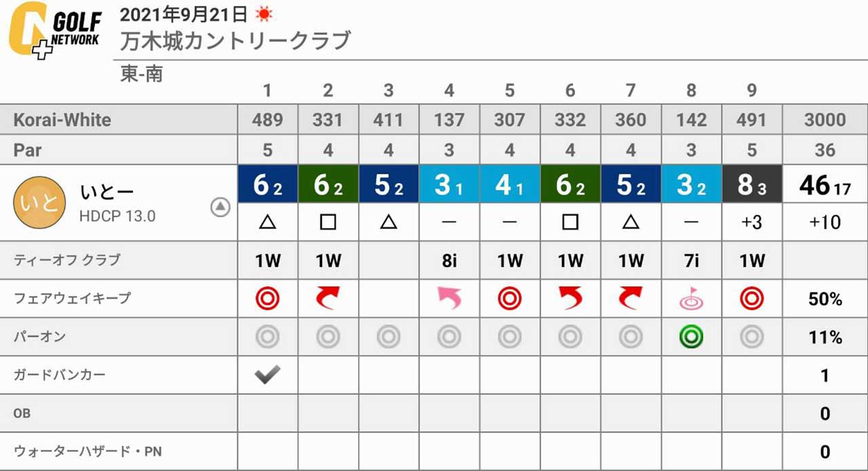Click the 万木城カントリークラブ course name
Screen dimensions: 868x471
tap(235, 41)
